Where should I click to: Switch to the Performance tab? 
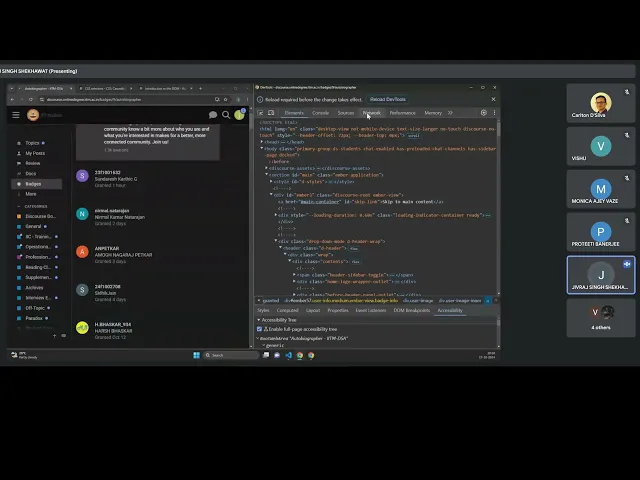(402, 113)
